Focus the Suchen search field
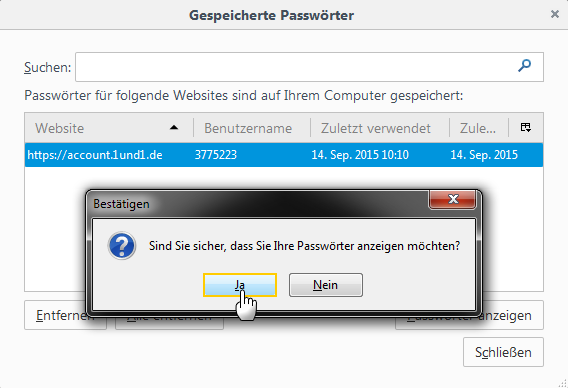Screen dimensions: 568x388 tap(309, 67)
